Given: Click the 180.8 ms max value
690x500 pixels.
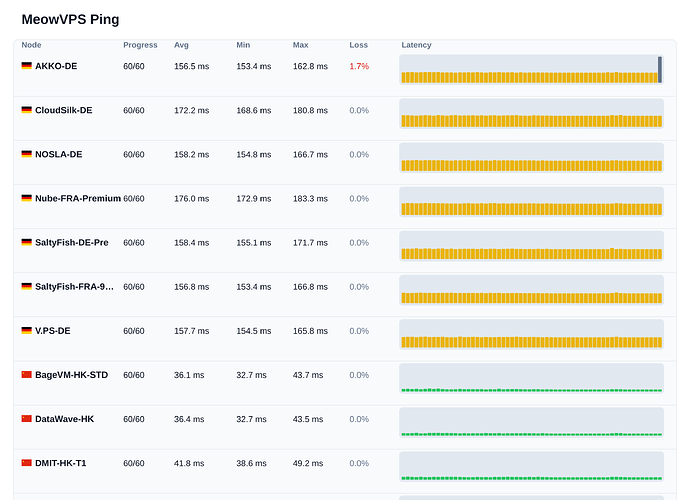Looking at the screenshot, I should [310, 110].
